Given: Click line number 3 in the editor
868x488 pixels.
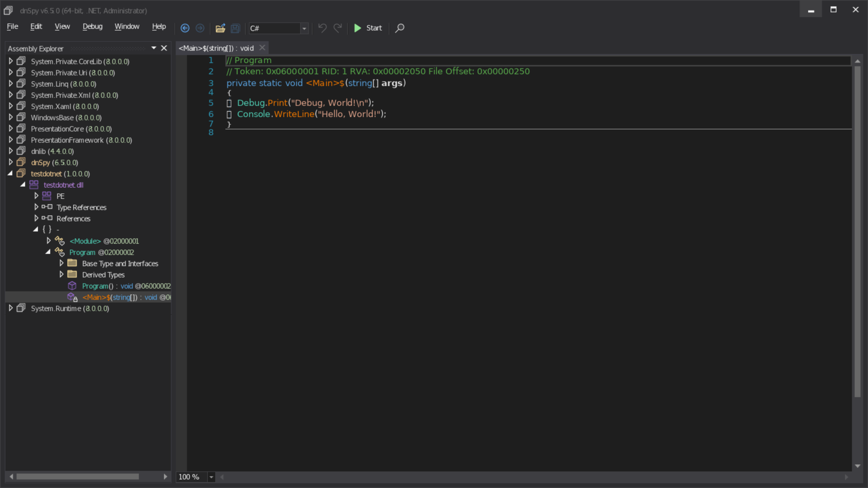Looking at the screenshot, I should click(211, 83).
